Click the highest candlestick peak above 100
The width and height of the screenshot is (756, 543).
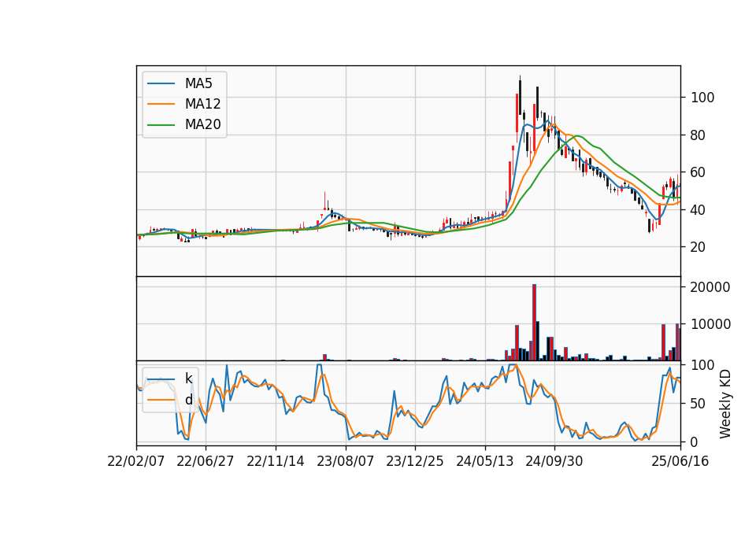pyautogui.click(x=520, y=96)
